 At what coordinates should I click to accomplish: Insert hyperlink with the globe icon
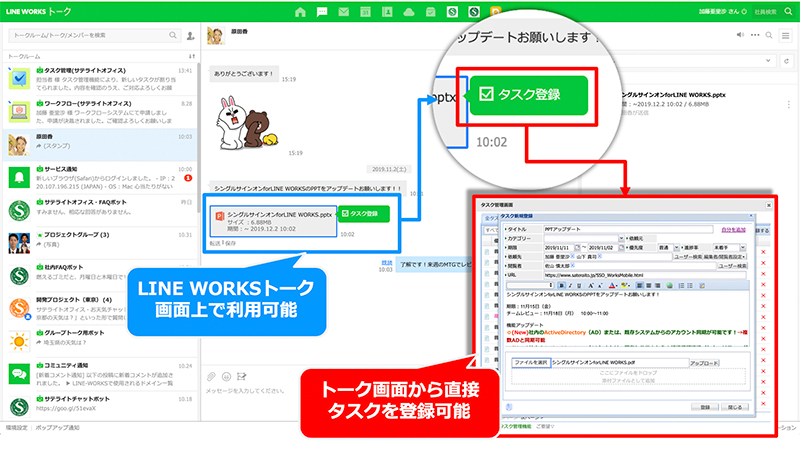point(670,285)
